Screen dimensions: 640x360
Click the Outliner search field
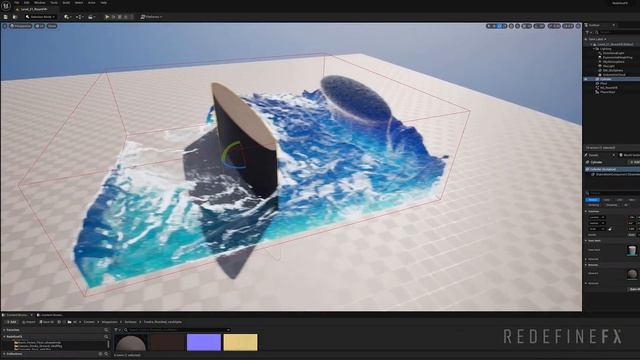point(618,32)
